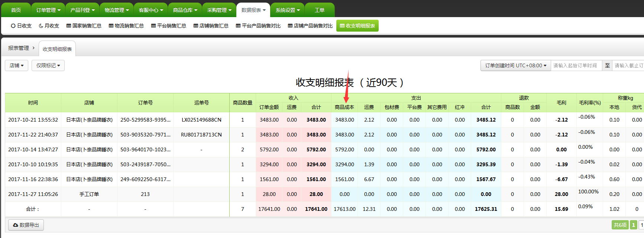Image resolution: width=644 pixels, height=238 pixels.
Task: Select total expense value 17625.31
Action: point(486,209)
